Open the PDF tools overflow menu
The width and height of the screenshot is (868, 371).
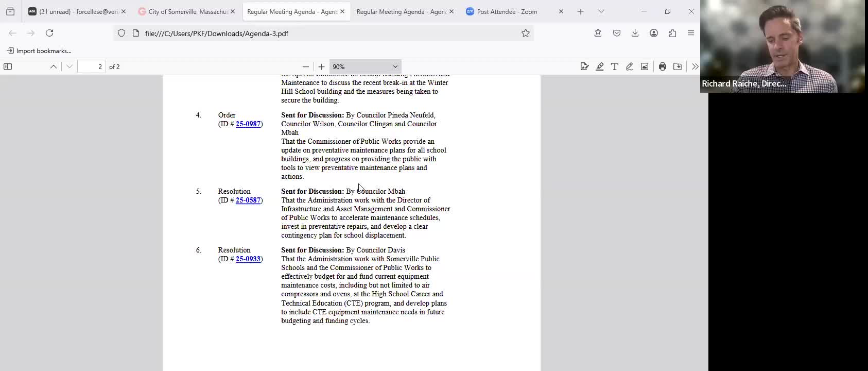point(695,66)
